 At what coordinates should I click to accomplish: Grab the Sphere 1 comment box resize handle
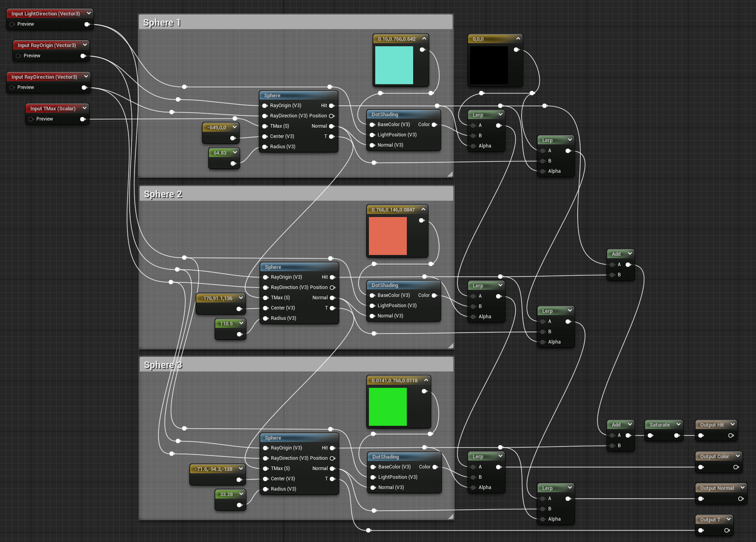[x=450, y=174]
